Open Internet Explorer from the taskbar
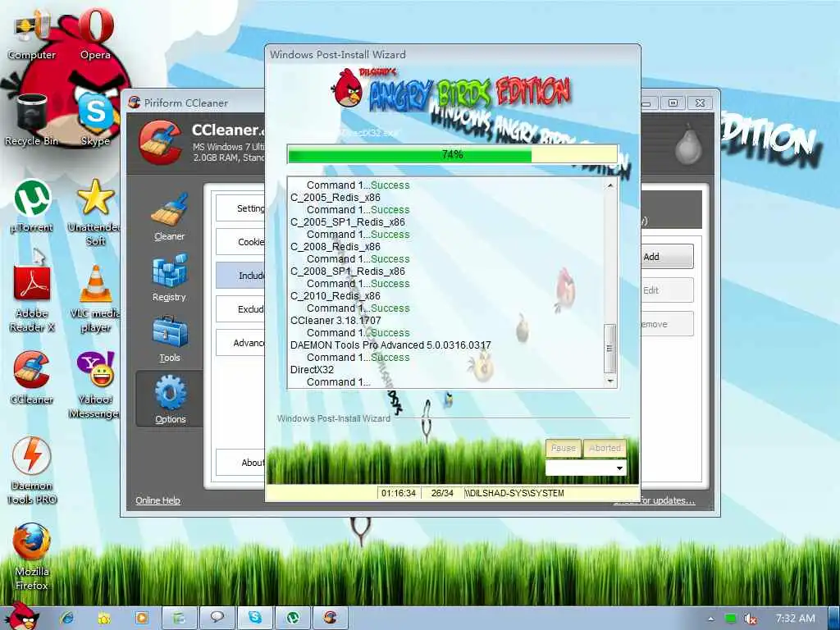840x630 pixels. [67, 619]
